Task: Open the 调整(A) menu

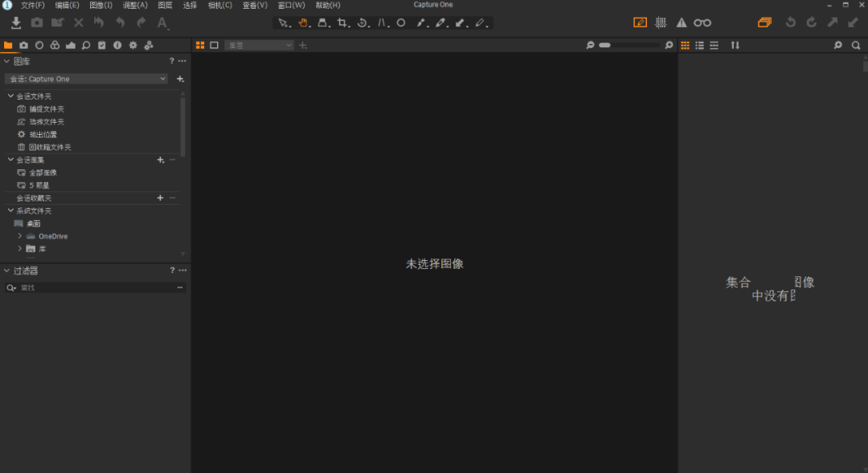Action: (135, 5)
